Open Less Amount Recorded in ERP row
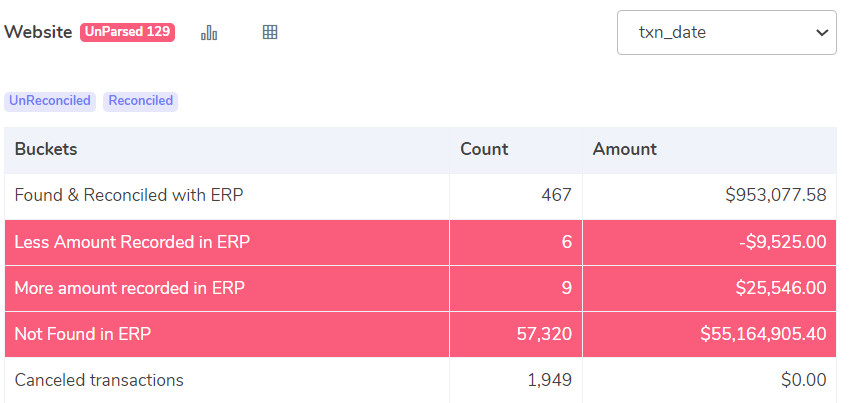This screenshot has height=403, width=853. 420,243
